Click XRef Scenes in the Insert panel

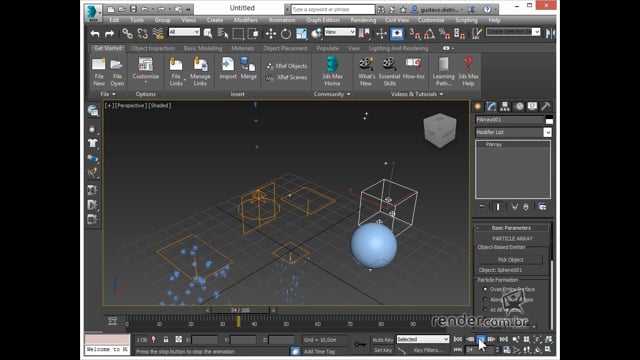pos(287,77)
